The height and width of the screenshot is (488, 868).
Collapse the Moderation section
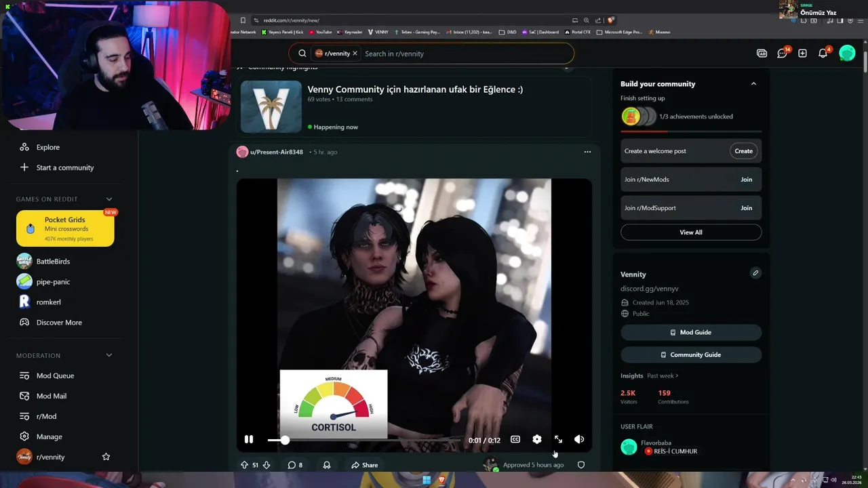[109, 355]
